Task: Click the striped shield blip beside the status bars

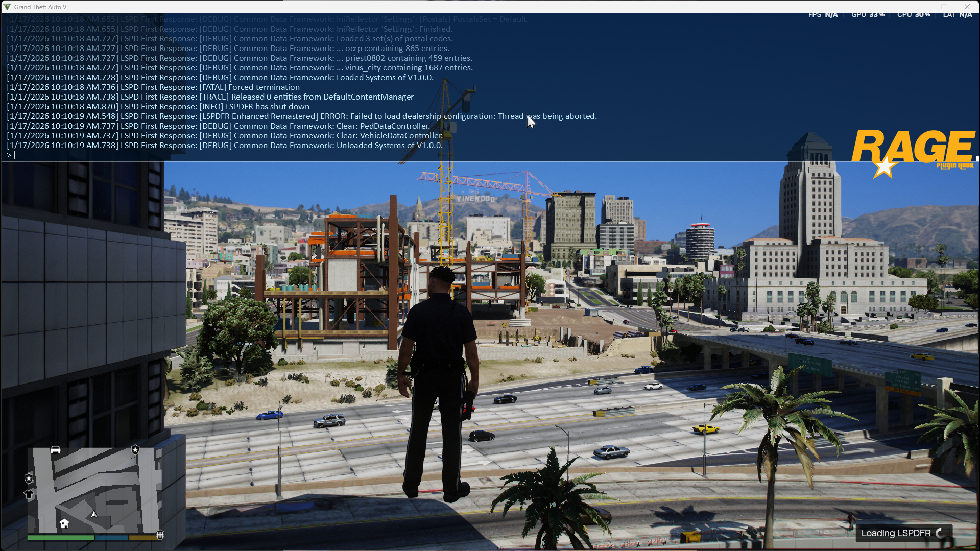Action: coord(160,535)
